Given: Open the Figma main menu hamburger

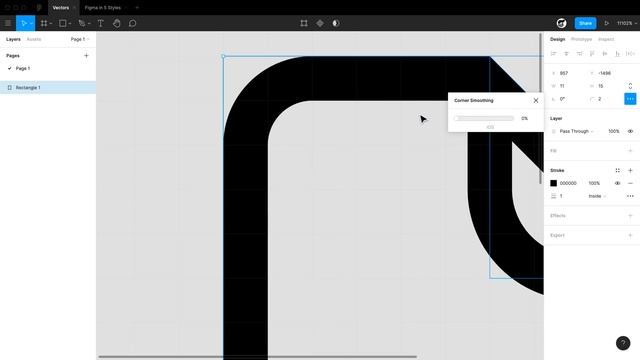Looking at the screenshot, I should click(x=7, y=23).
